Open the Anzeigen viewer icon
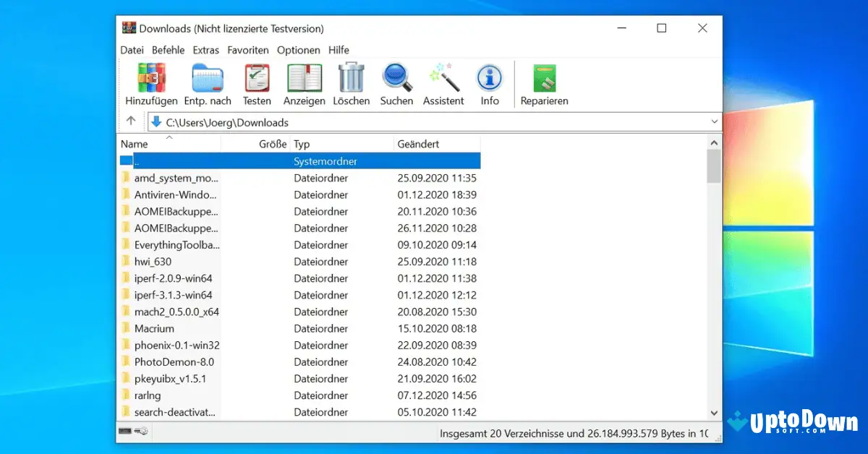The width and height of the screenshot is (868, 454). coord(304,76)
